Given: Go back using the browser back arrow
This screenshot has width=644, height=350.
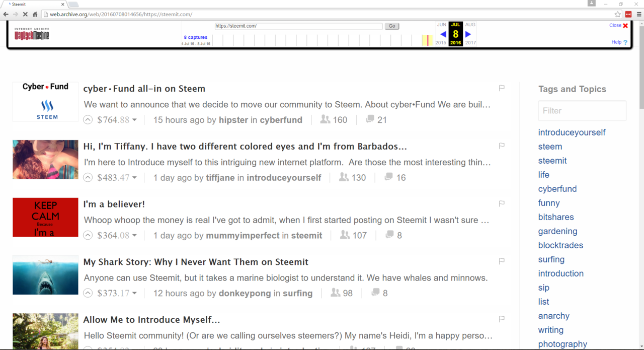Looking at the screenshot, I should pos(6,14).
